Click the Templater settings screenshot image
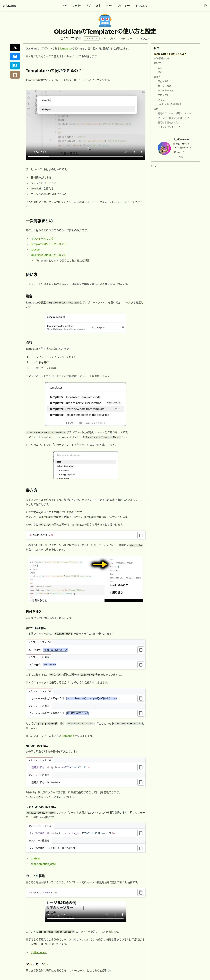The width and height of the screenshot is (210, 980). [x=85, y=323]
